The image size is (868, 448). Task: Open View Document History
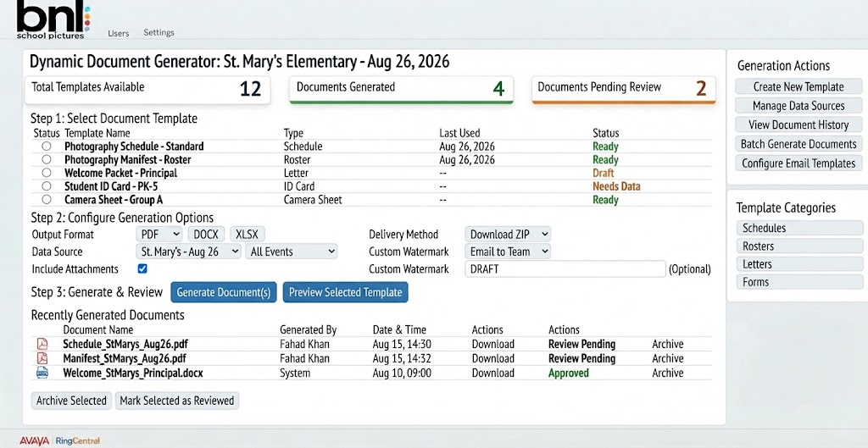[798, 124]
